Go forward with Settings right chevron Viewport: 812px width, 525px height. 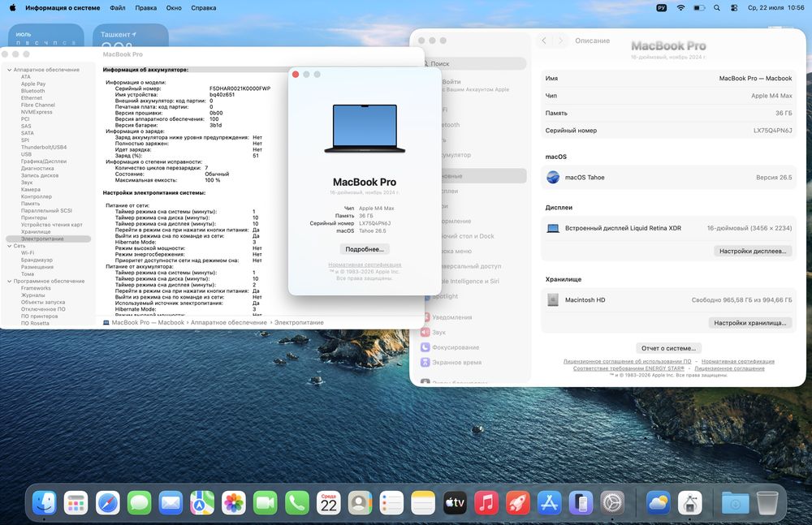point(560,41)
